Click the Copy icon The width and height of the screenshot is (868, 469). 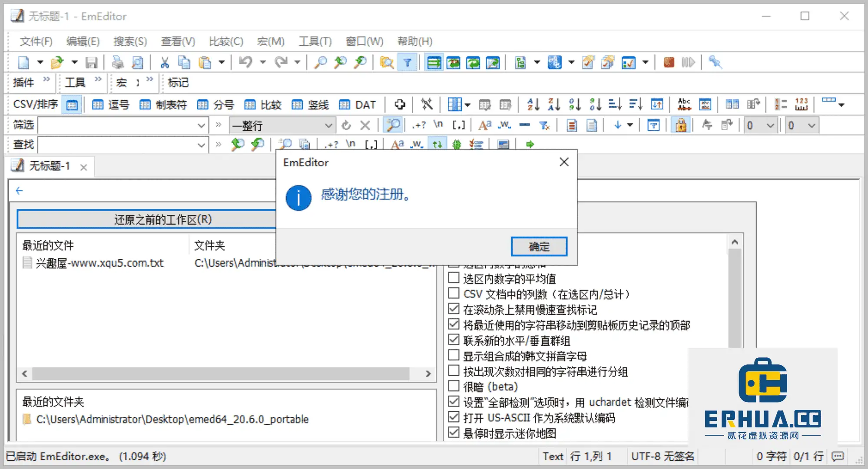click(x=184, y=63)
